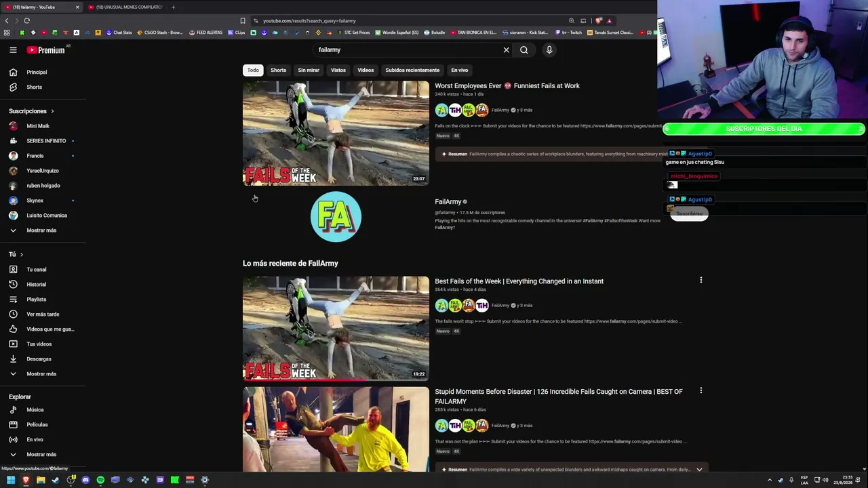Open a new browser tab
The height and width of the screenshot is (488, 868).
pyautogui.click(x=173, y=7)
